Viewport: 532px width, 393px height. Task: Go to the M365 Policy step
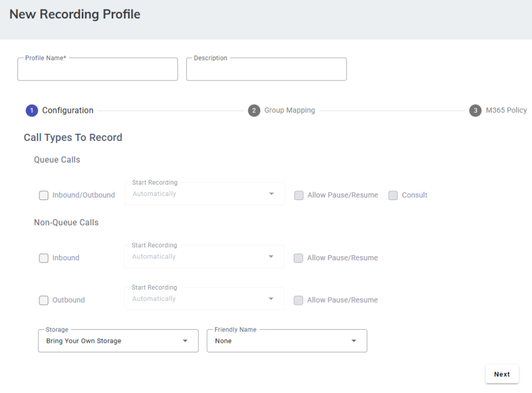pyautogui.click(x=506, y=110)
